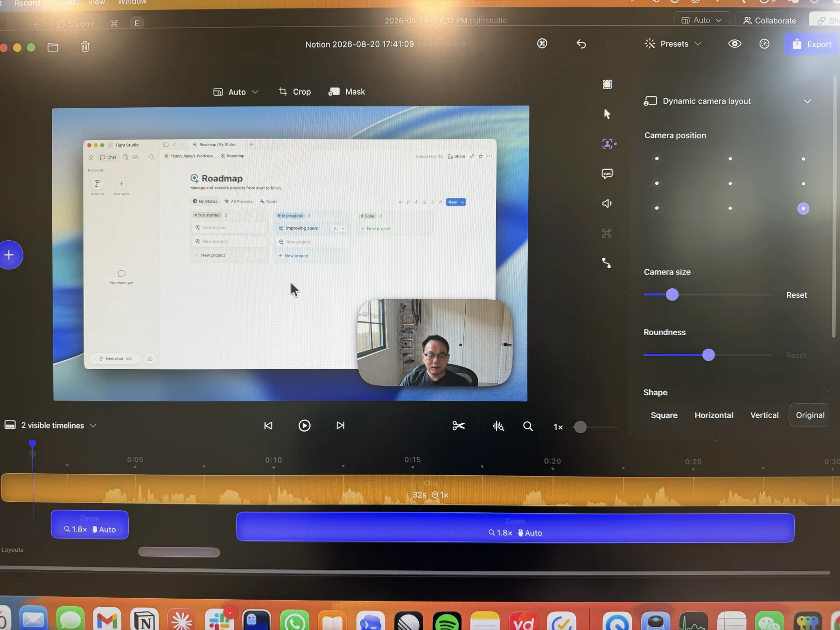Click the Support button

(75, 24)
